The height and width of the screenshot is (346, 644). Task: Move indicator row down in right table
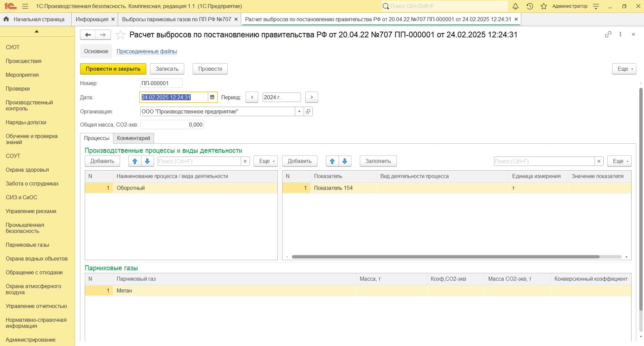tap(345, 161)
